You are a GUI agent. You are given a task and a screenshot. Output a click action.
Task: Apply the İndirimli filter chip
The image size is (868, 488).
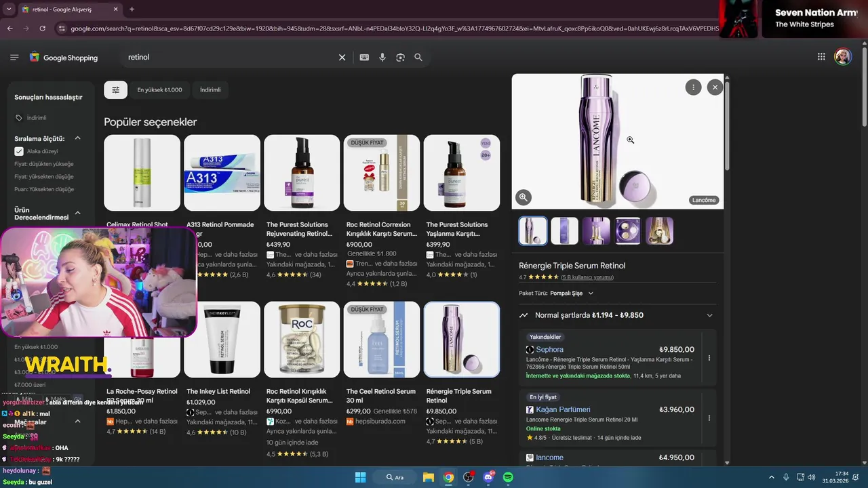click(210, 89)
